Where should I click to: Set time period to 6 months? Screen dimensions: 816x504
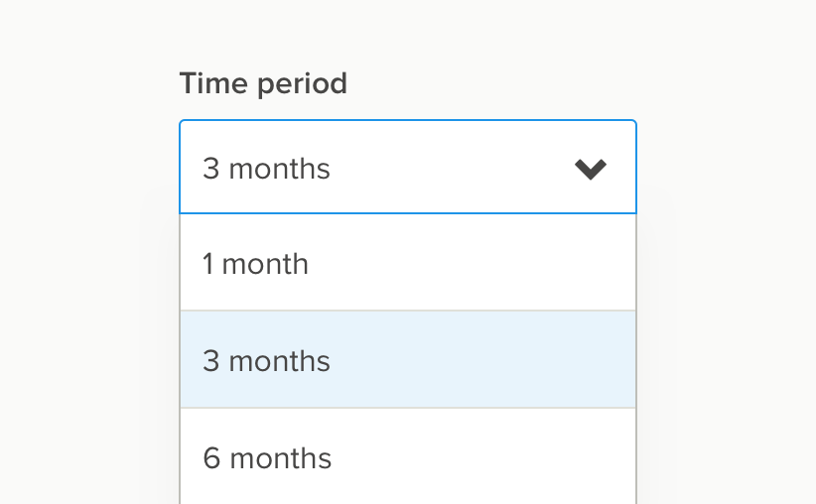pos(407,458)
